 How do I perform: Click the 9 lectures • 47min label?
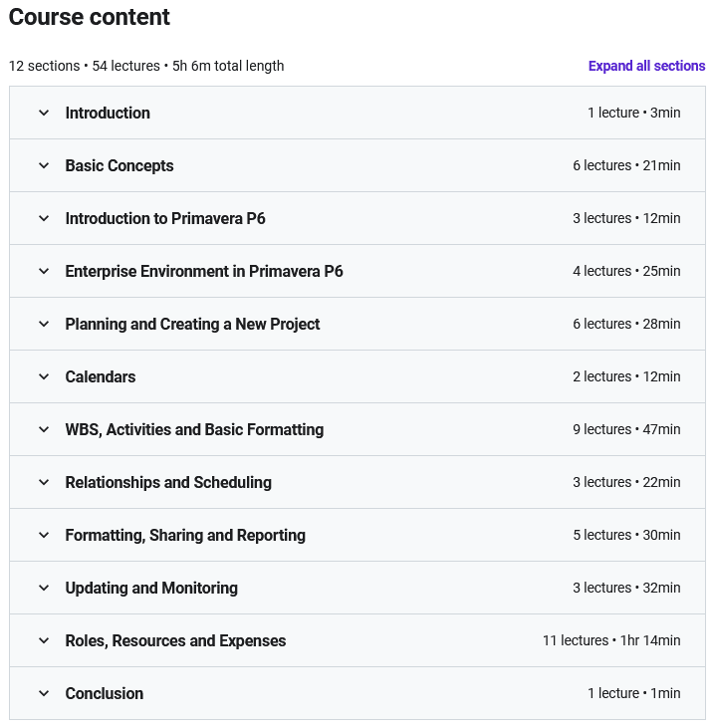(x=626, y=429)
